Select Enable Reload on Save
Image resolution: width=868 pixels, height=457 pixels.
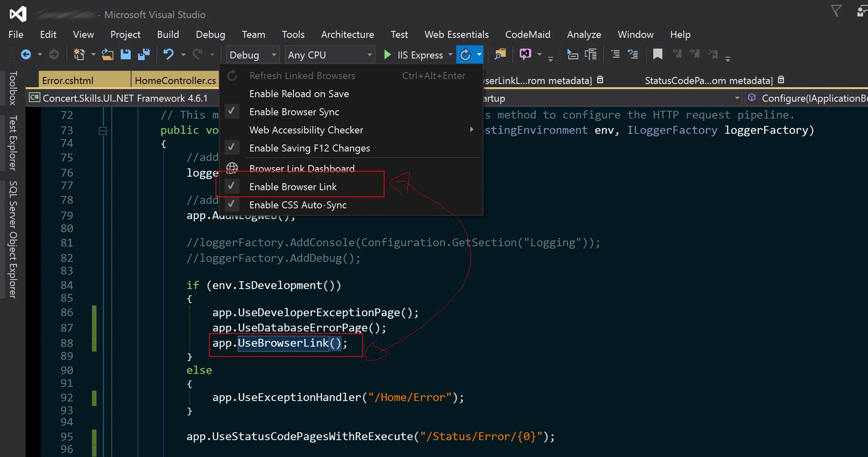click(299, 94)
